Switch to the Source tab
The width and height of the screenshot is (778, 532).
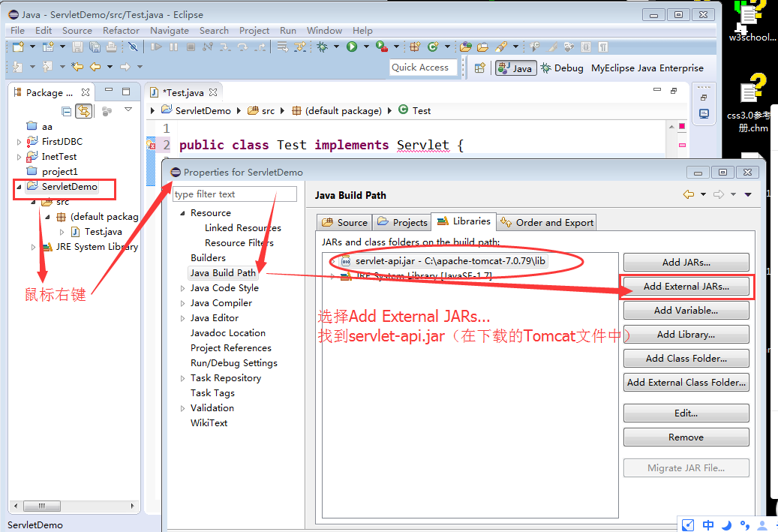(344, 222)
